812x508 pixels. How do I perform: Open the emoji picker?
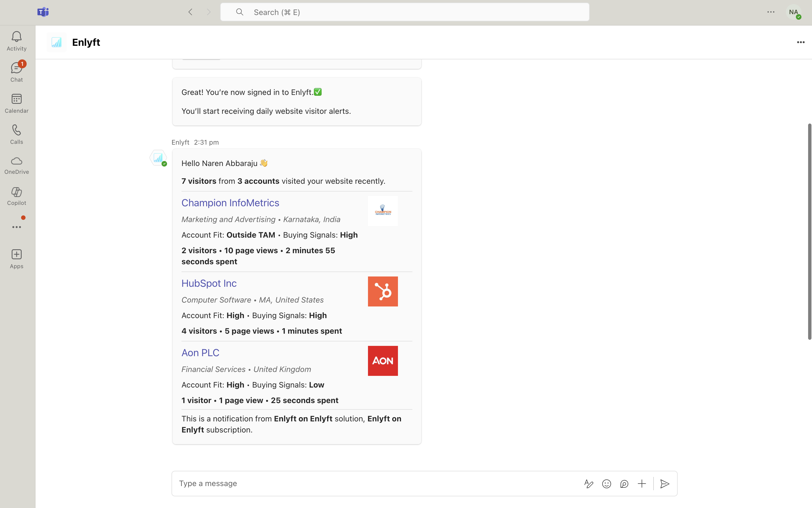point(606,484)
